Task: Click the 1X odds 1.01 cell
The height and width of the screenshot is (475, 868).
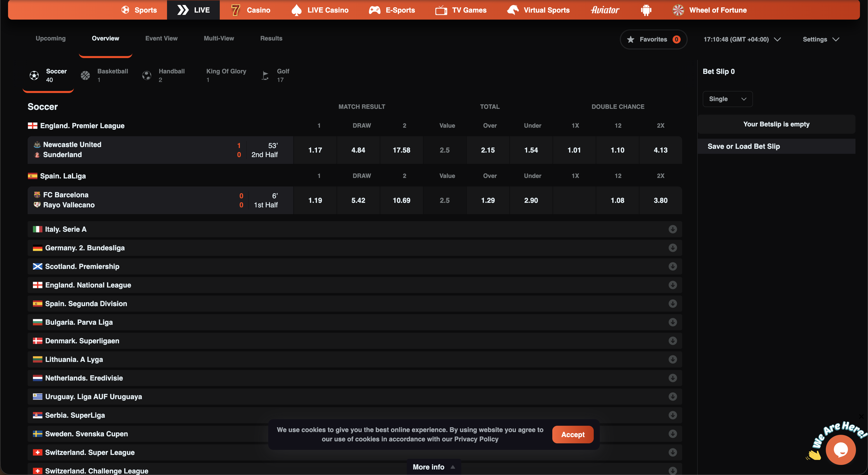Action: click(574, 150)
